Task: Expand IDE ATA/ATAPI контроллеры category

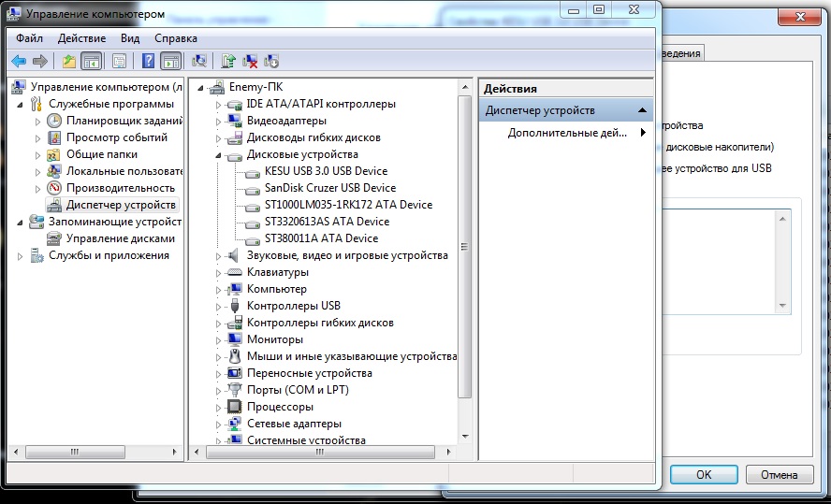Action: (218, 105)
